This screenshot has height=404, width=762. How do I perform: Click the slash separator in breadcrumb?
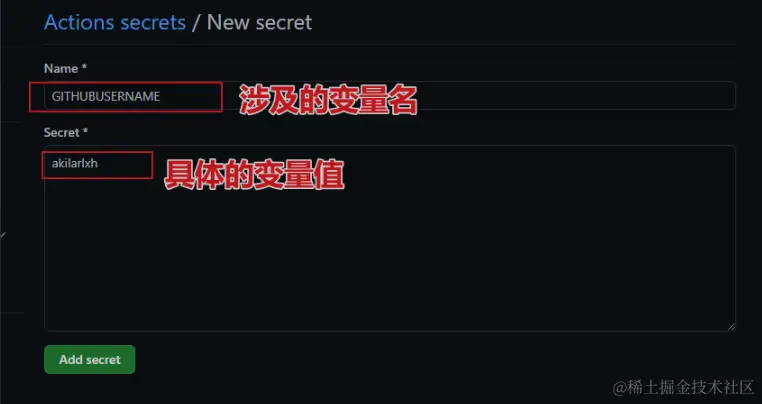(196, 23)
